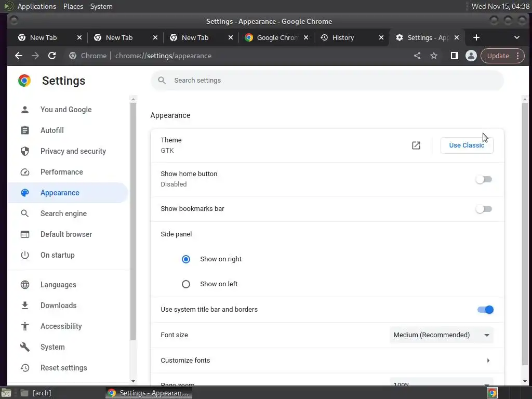Screen dimensions: 532x399
Task: Go back using the back arrow
Action: click(x=19, y=56)
